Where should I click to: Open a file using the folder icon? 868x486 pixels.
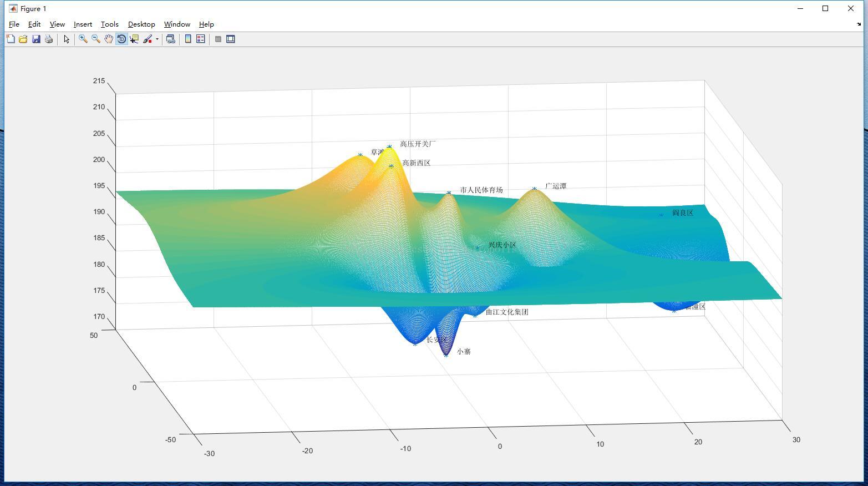coord(23,39)
